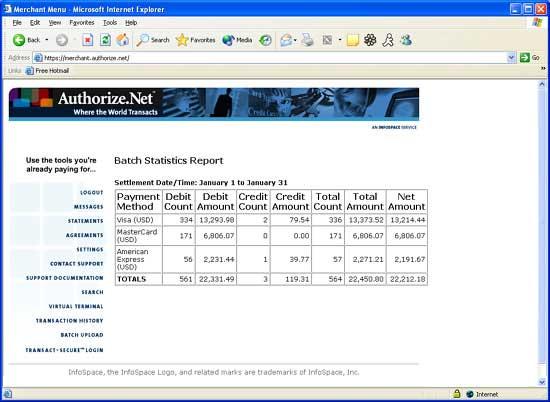Viewport: 550px width, 402px height.
Task: Expand the address bar dropdown arrow
Action: click(511, 58)
